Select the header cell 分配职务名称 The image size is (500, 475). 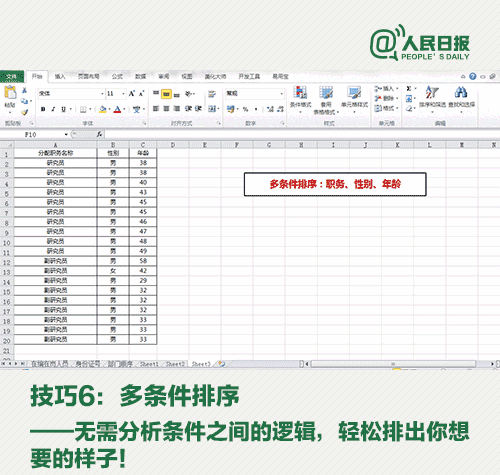pyautogui.click(x=56, y=153)
